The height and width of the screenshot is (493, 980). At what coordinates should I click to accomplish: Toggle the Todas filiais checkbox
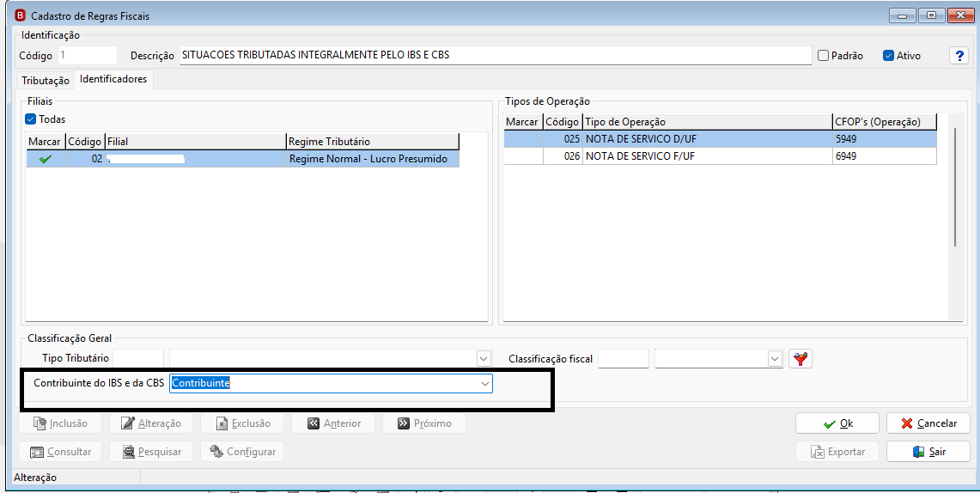point(31,119)
